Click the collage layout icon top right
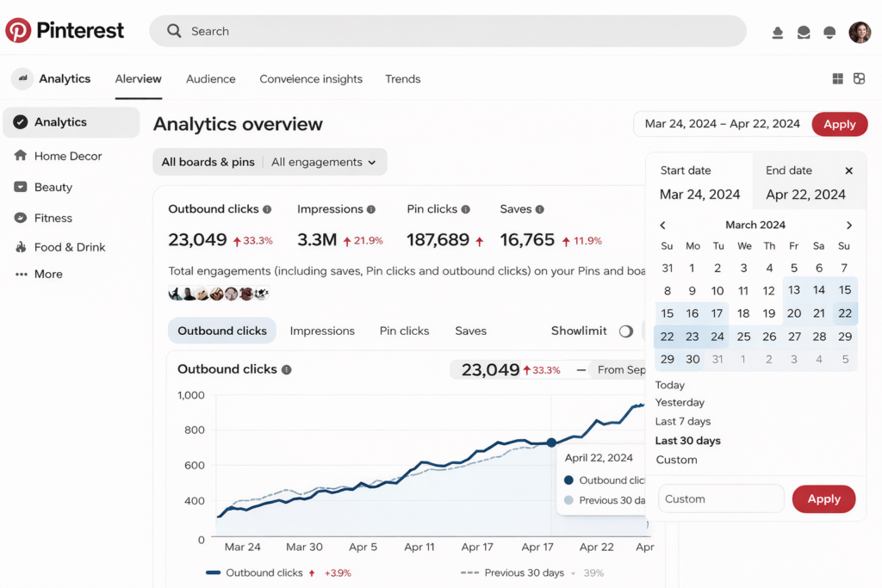Image resolution: width=882 pixels, height=588 pixels. click(860, 78)
